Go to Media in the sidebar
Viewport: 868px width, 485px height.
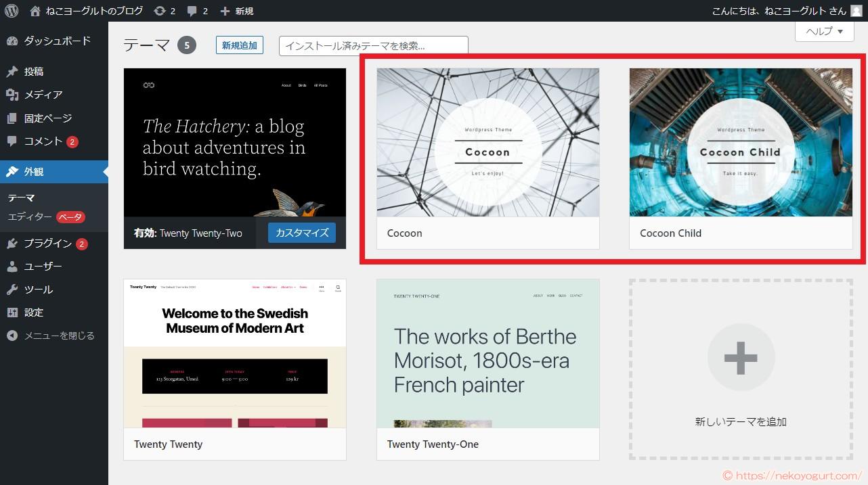43,95
